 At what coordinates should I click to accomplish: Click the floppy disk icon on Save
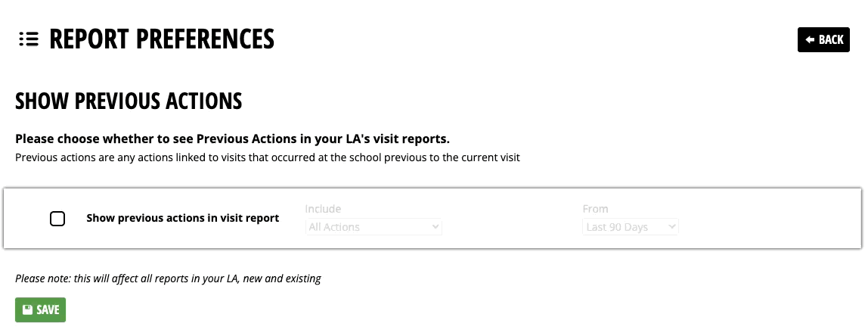point(27,310)
